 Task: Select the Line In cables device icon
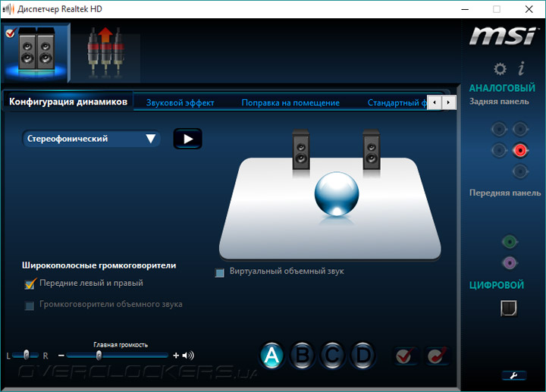106,53
